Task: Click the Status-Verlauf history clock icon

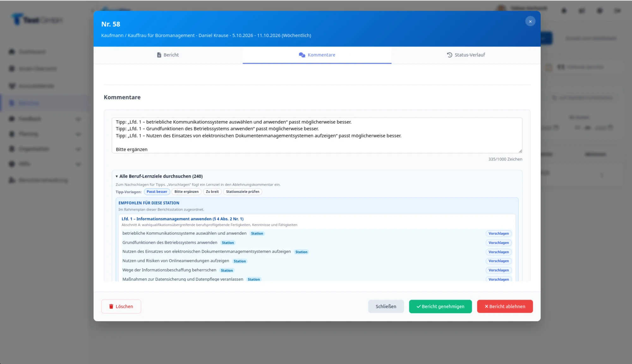Action: (449, 55)
